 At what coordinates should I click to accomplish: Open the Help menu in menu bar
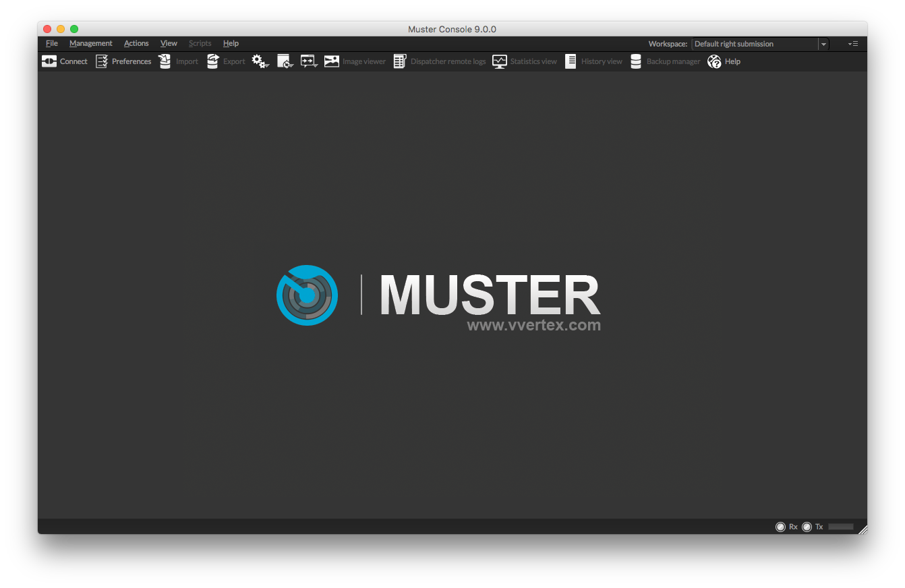231,43
